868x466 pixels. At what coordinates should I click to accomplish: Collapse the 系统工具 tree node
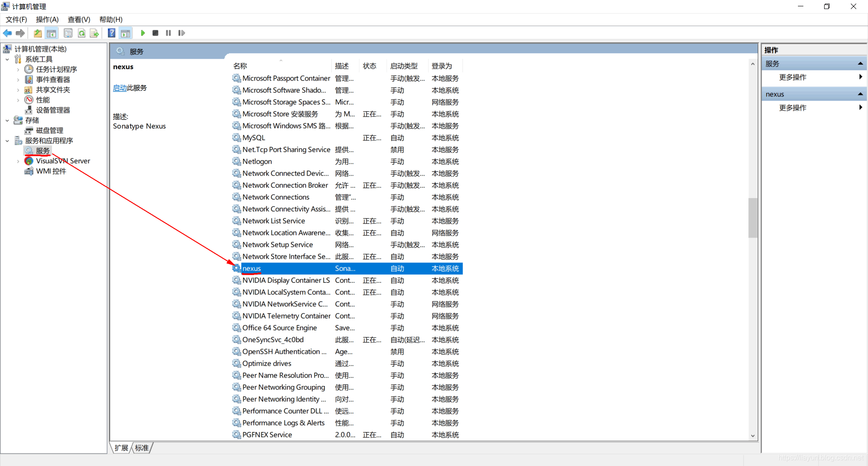[x=7, y=59]
